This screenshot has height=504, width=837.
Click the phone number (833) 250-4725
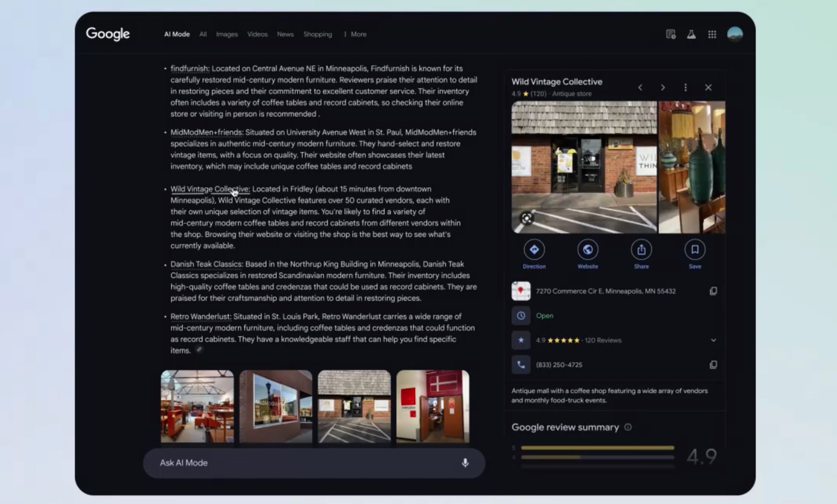pos(559,365)
